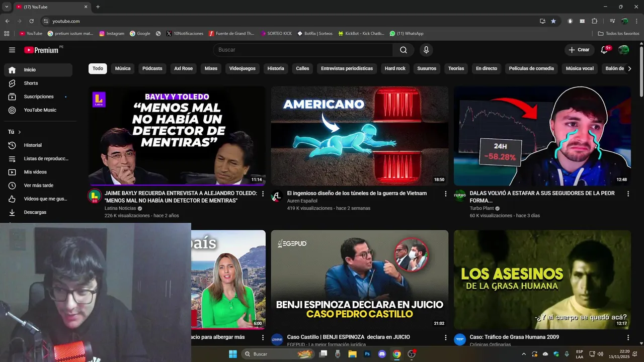Open the notifications bell
Image resolution: width=644 pixels, height=362 pixels.
pyautogui.click(x=604, y=50)
